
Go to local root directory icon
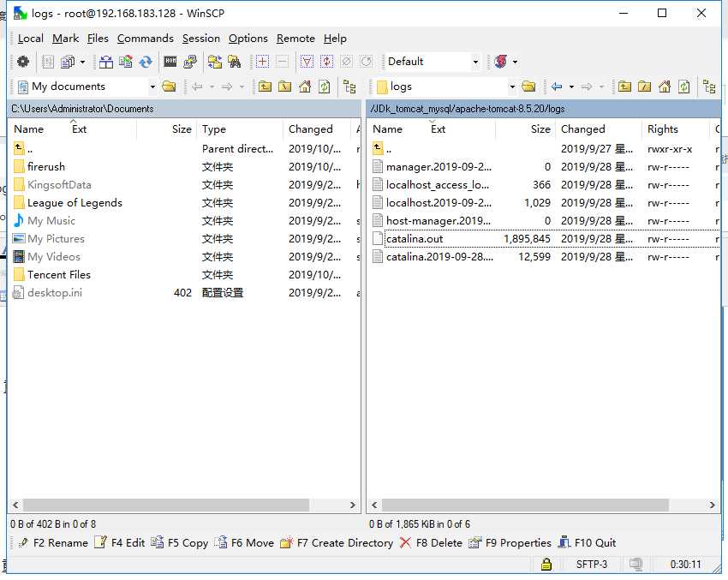pyautogui.click(x=284, y=87)
